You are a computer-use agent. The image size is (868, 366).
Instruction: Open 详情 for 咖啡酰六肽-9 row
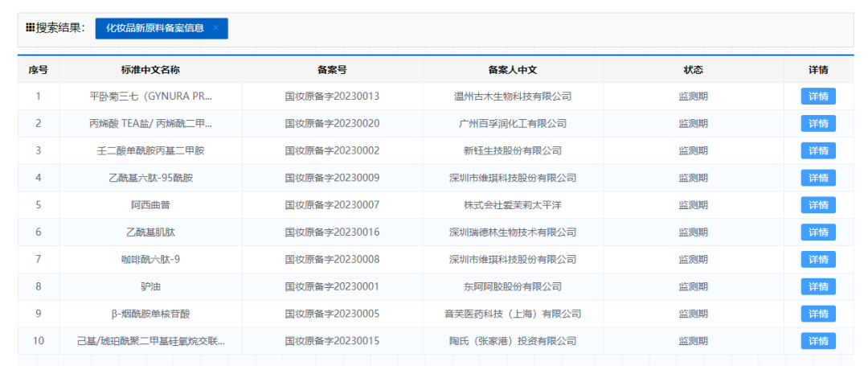point(818,259)
